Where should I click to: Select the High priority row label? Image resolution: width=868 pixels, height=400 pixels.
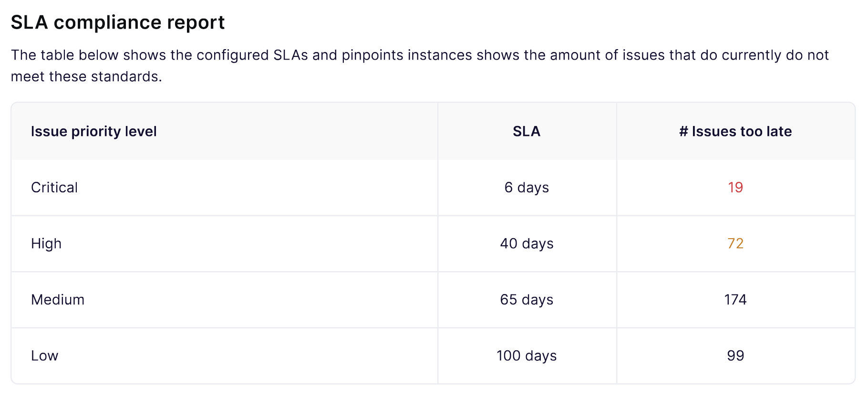[x=46, y=243]
